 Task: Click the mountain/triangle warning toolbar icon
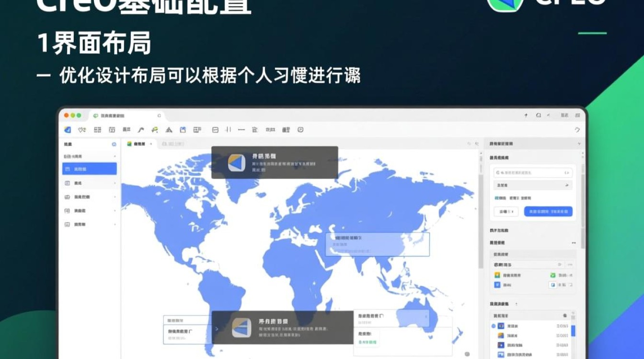170,129
